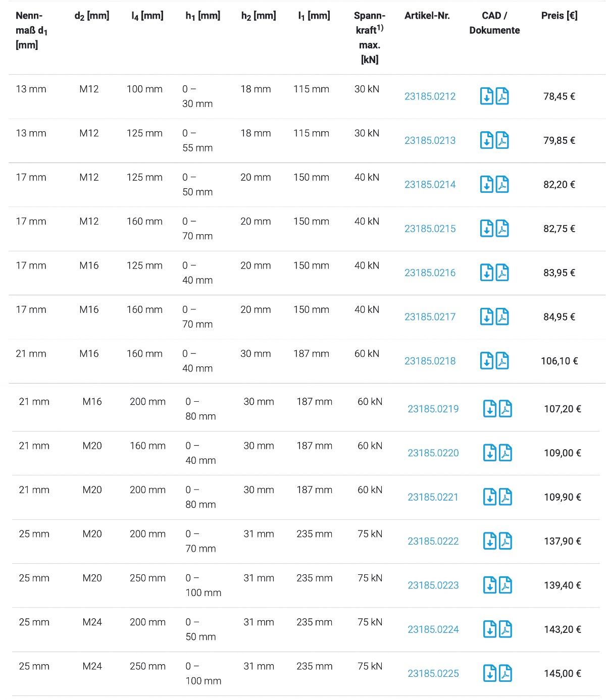Open PDF document for article 23185.0216
The width and height of the screenshot is (606, 700).
coord(502,273)
